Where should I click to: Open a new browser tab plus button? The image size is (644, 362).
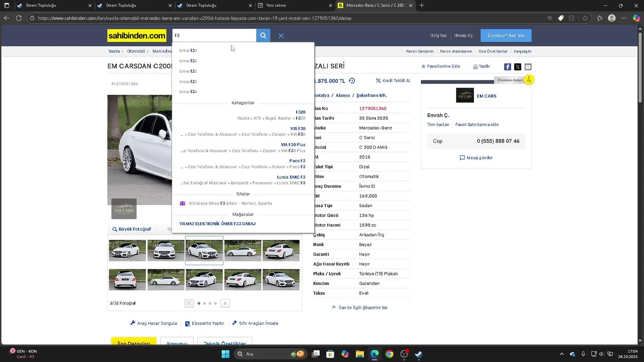pos(422,6)
